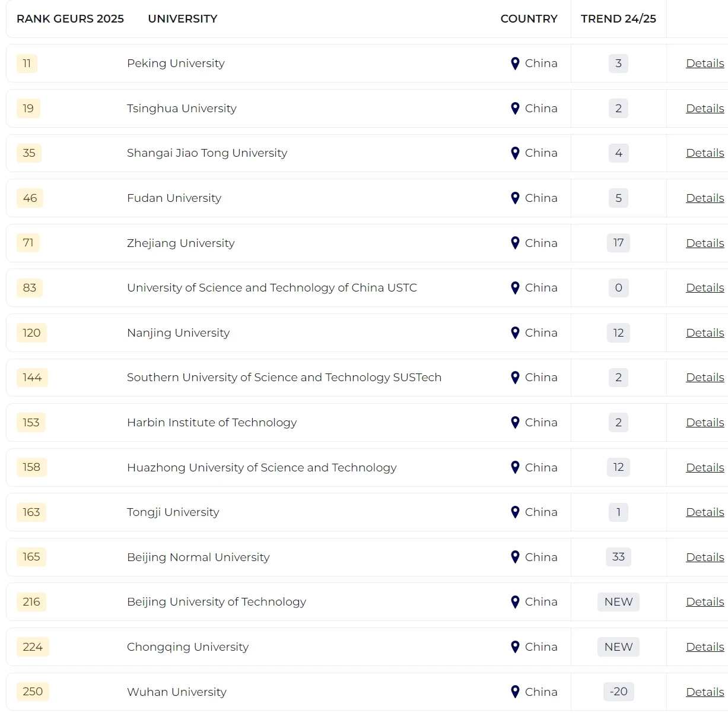728x719 pixels.
Task: Click the -20 trend badge for Wuhan University
Action: tap(618, 692)
